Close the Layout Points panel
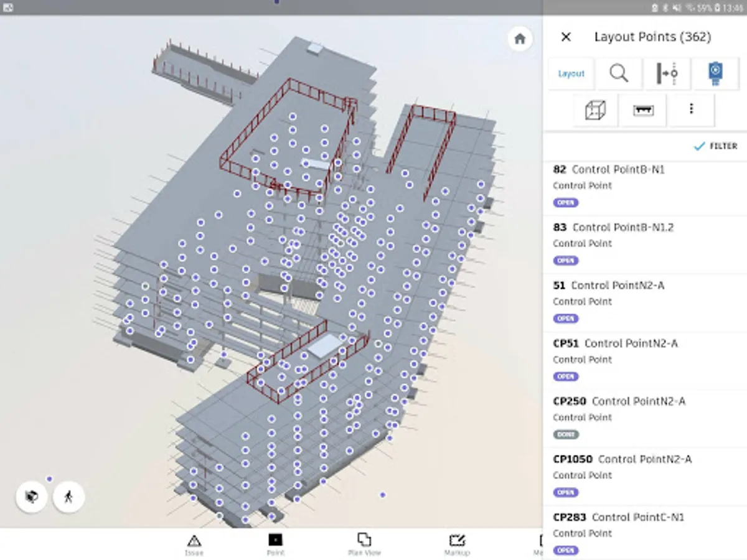747x560 pixels. point(566,37)
